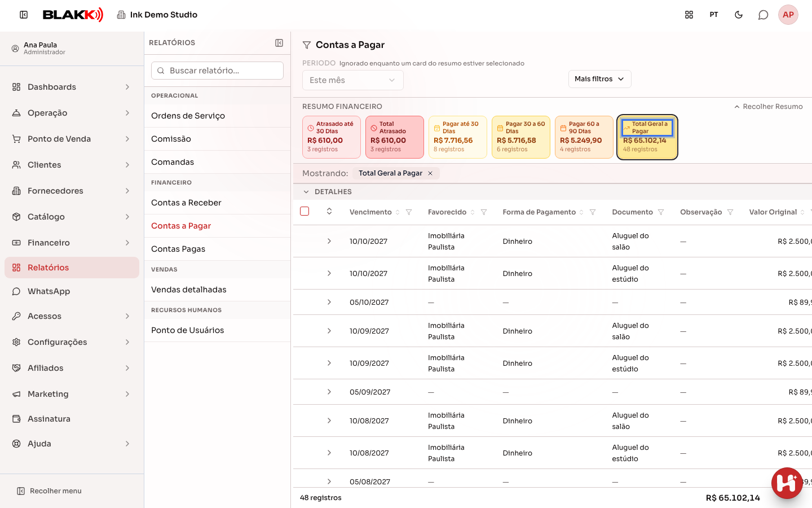Expand all rows using header expand arrows
This screenshot has width=812, height=508.
click(329, 211)
